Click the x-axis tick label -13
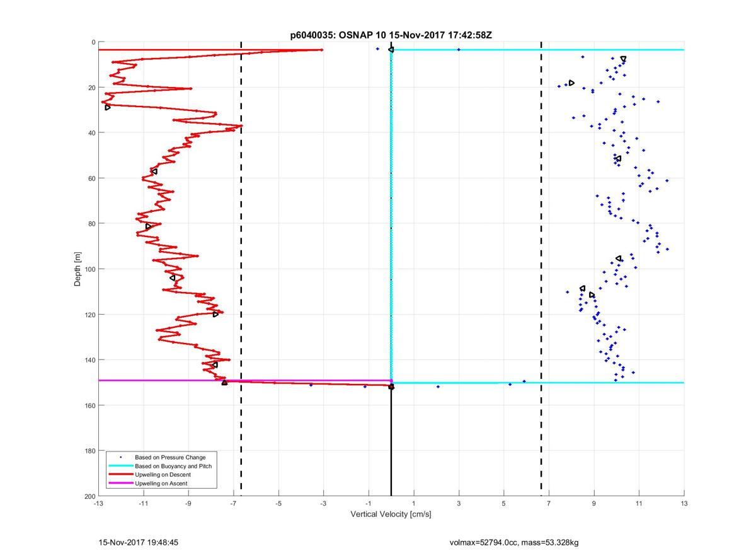 pos(98,504)
